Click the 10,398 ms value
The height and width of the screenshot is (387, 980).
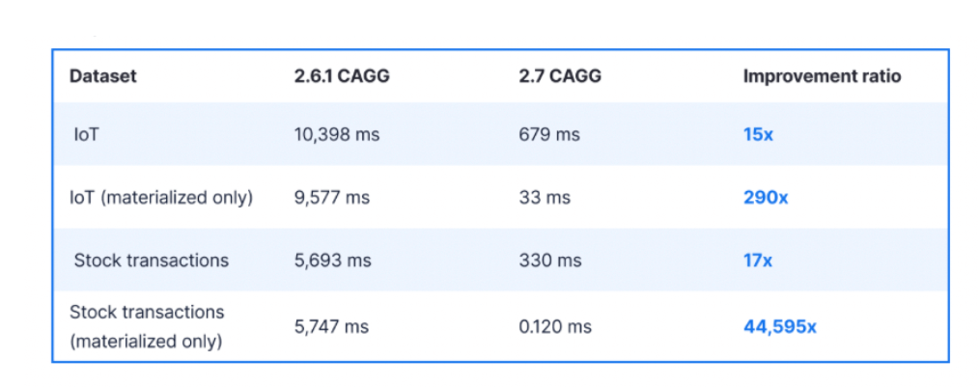coord(337,134)
